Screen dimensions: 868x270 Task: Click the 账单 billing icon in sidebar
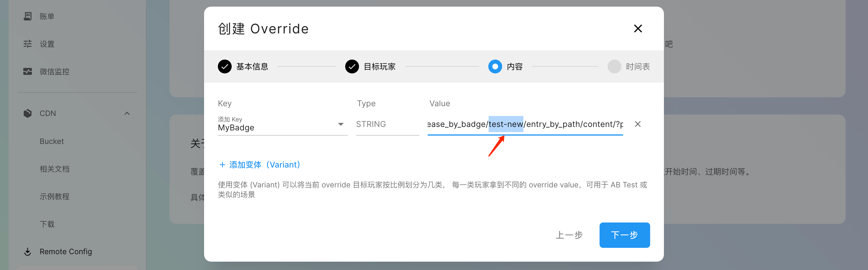point(28,16)
